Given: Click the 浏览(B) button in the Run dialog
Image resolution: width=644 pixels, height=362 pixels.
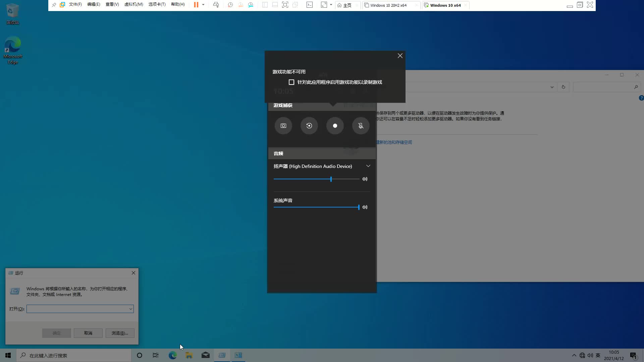Looking at the screenshot, I should click(x=119, y=333).
